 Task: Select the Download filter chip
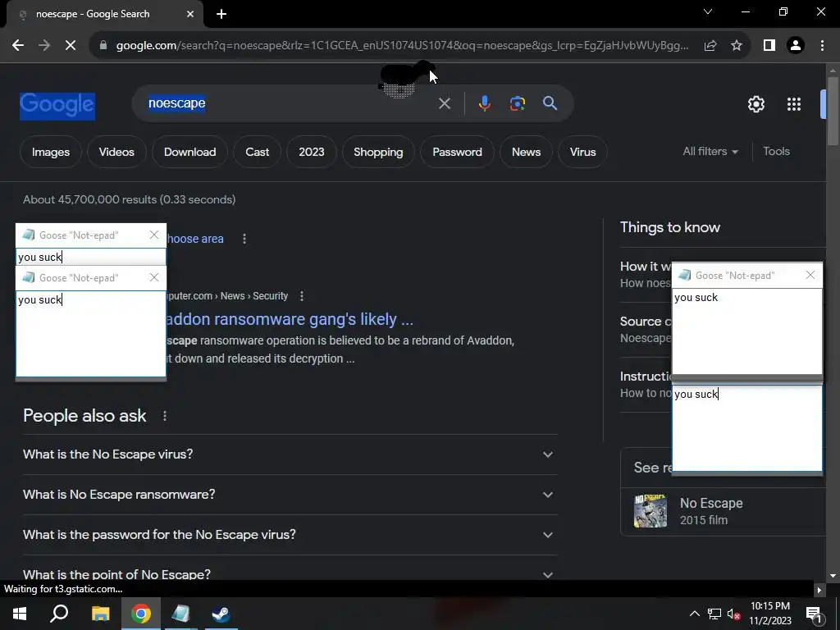[x=189, y=152]
